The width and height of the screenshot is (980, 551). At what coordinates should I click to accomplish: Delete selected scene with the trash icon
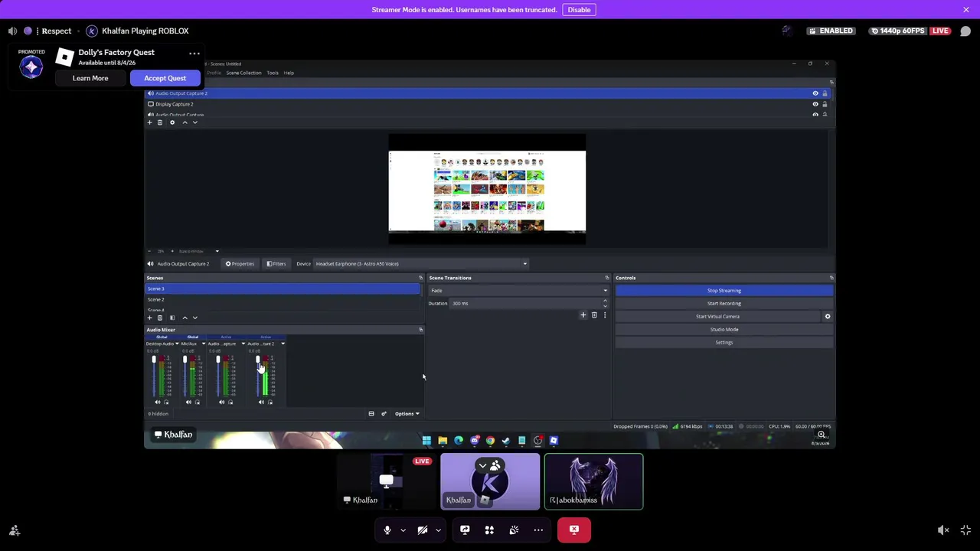(x=160, y=318)
